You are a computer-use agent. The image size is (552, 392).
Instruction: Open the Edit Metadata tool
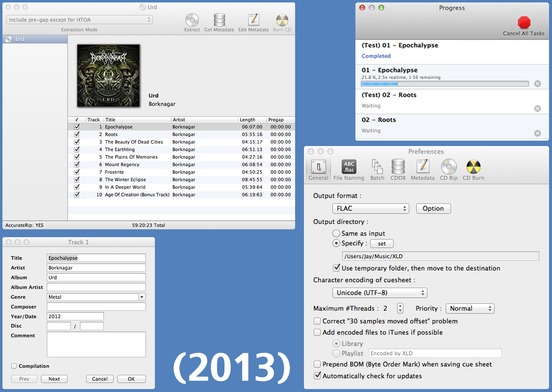[253, 21]
